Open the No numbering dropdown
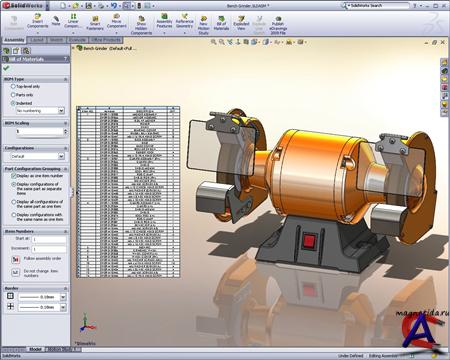This screenshot has height=360, width=450. pos(40,111)
